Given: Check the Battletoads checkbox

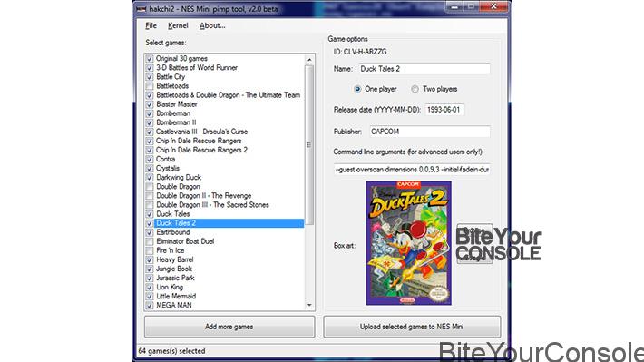Looking at the screenshot, I should pyautogui.click(x=150, y=86).
